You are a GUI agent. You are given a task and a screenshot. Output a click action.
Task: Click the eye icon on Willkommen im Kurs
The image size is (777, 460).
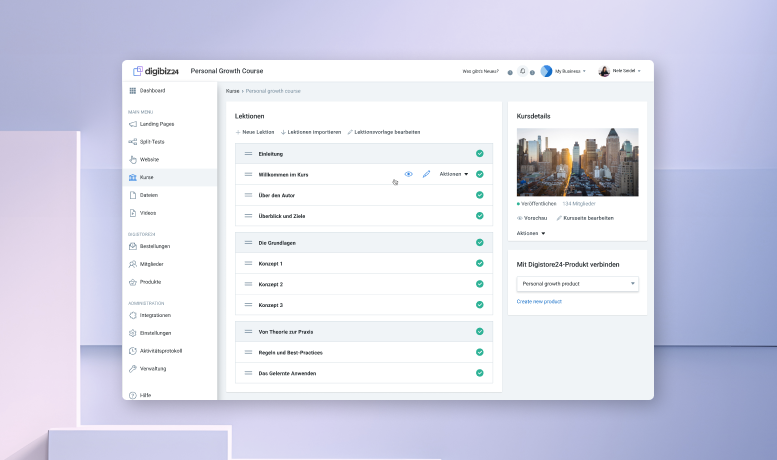tap(408, 174)
